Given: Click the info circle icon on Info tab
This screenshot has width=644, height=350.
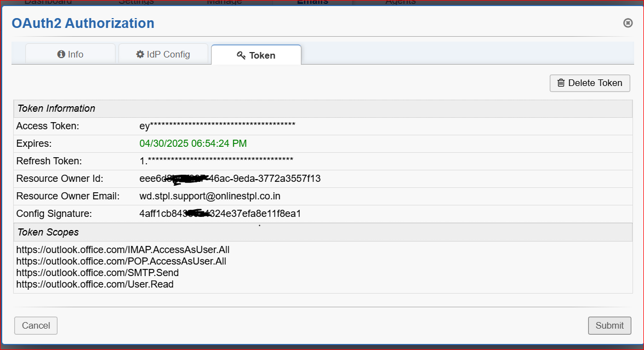Looking at the screenshot, I should point(61,54).
